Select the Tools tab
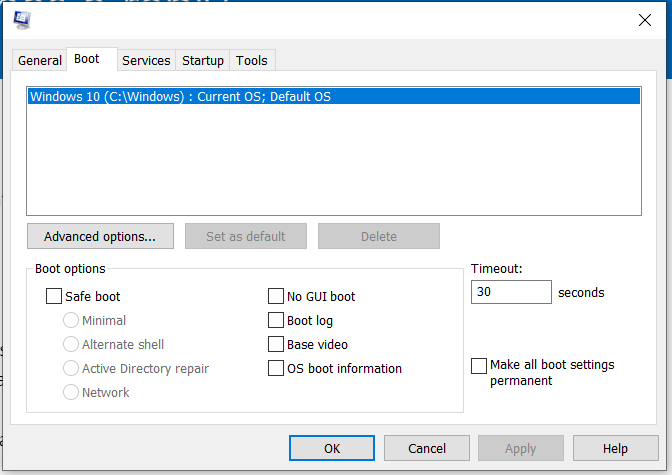The height and width of the screenshot is (475, 672). pyautogui.click(x=252, y=60)
